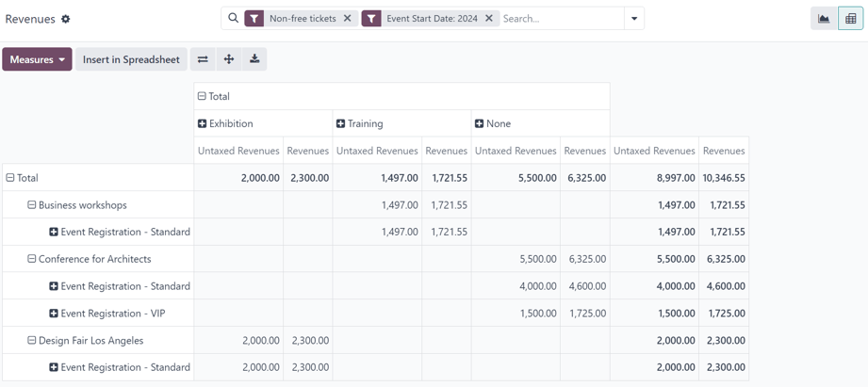
Task: Collapse the Design Fair Los Angeles row
Action: pos(32,340)
